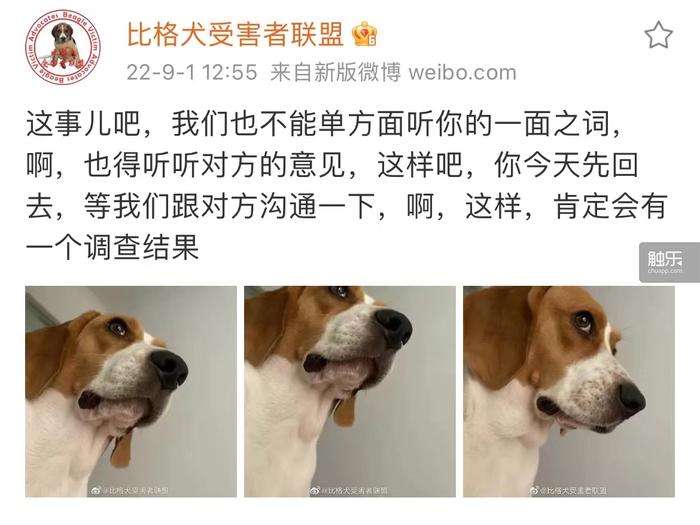Click @比格犬受害者联盟 watermark on first photo
This screenshot has width=700, height=525.
[136, 491]
